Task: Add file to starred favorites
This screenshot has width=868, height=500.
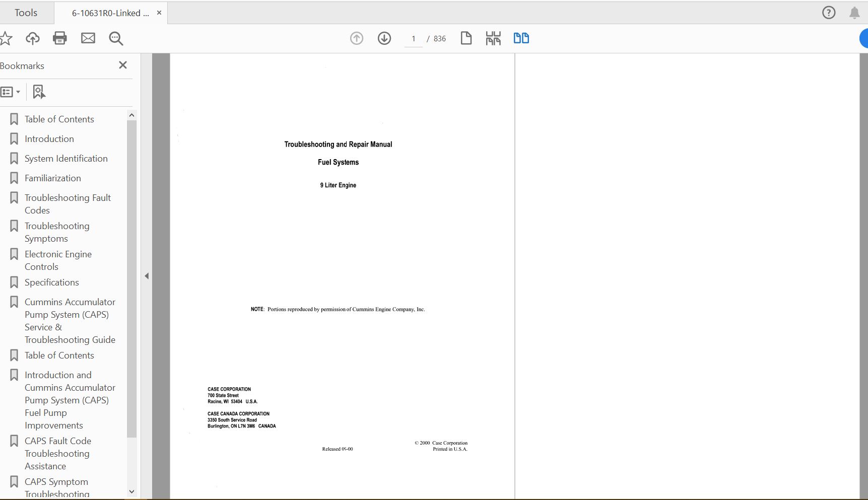Action: point(6,38)
